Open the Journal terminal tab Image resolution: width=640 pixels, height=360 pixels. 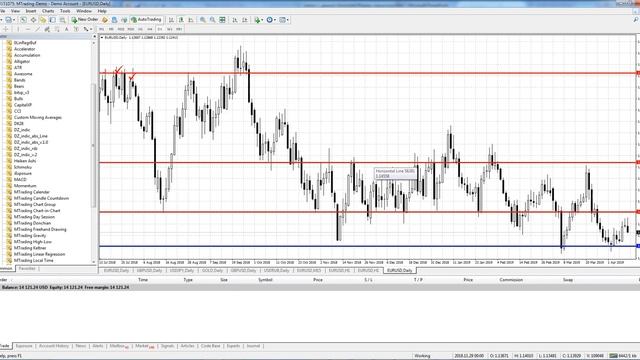click(253, 346)
